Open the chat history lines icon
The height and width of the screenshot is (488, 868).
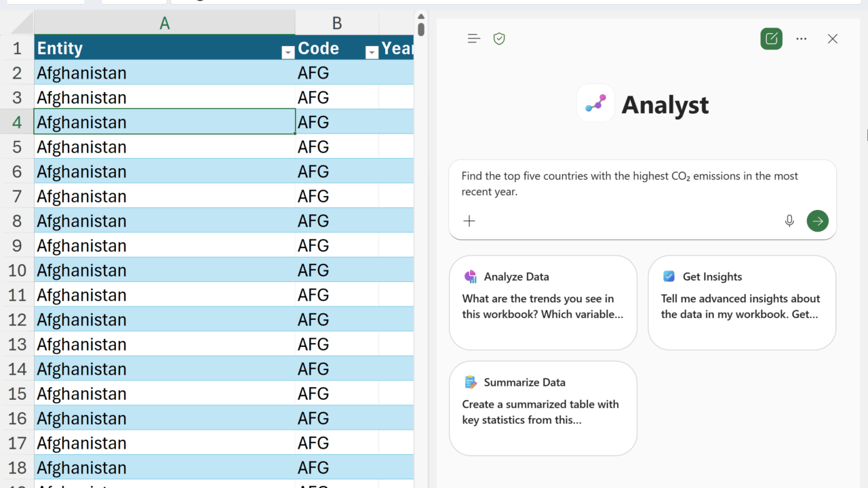coord(474,39)
